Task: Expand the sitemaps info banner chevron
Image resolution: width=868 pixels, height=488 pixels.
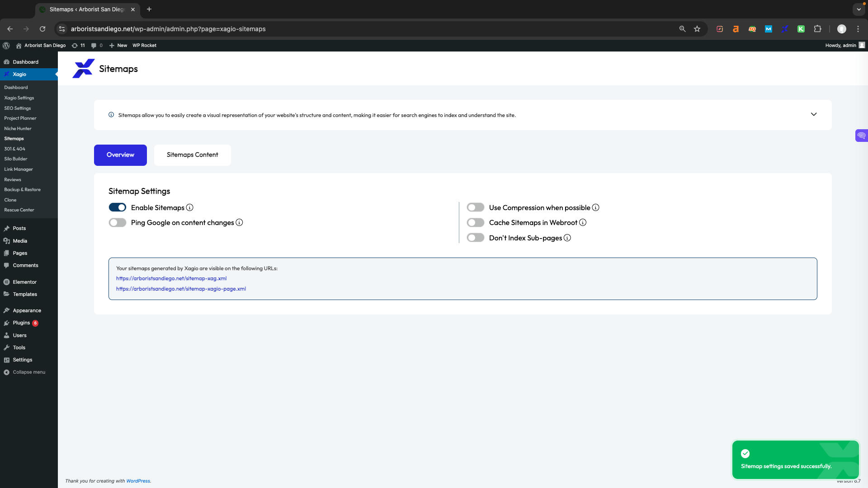Action: (814, 114)
